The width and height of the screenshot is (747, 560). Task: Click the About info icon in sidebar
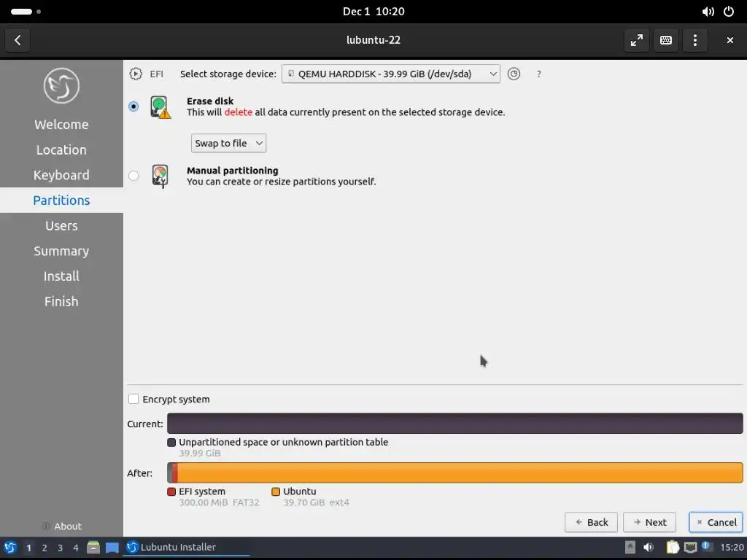(x=46, y=526)
